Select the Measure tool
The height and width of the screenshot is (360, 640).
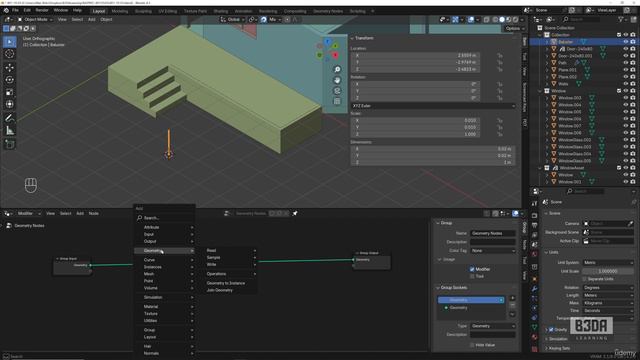coord(10,131)
